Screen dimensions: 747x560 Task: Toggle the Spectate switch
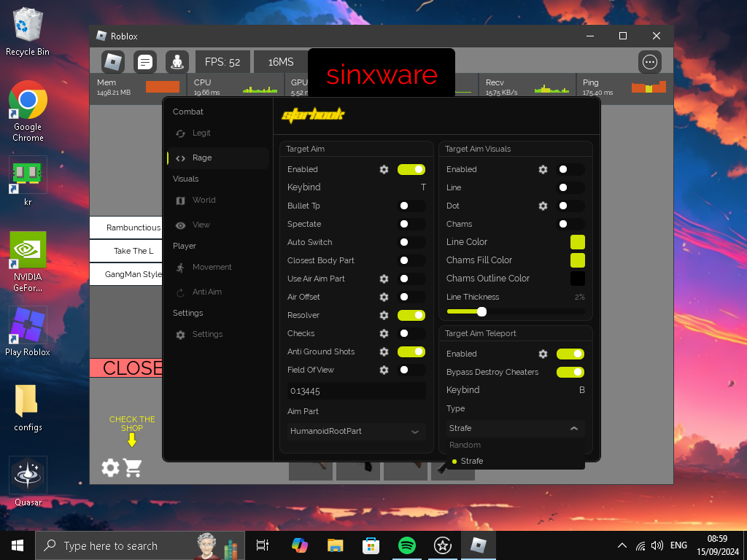(x=411, y=225)
